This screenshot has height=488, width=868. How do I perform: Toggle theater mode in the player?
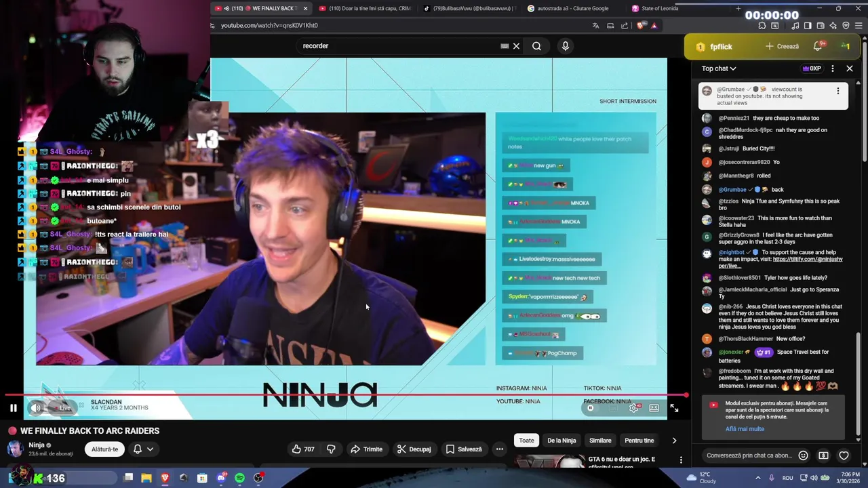pyautogui.click(x=654, y=408)
